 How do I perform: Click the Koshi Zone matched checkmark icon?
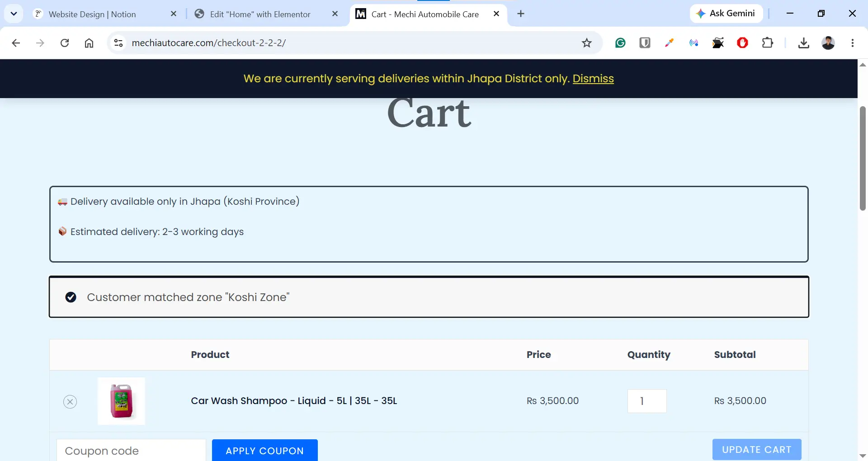click(x=71, y=297)
